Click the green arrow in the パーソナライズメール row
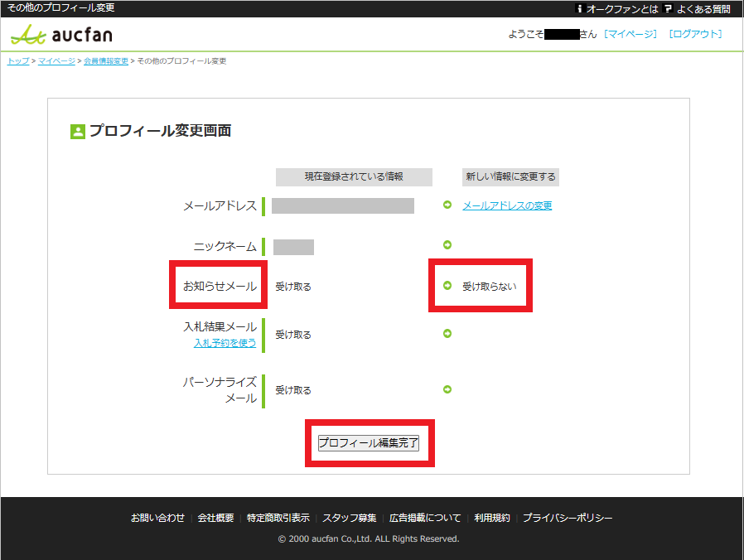Screen dimensions: 744x560 pos(447,389)
